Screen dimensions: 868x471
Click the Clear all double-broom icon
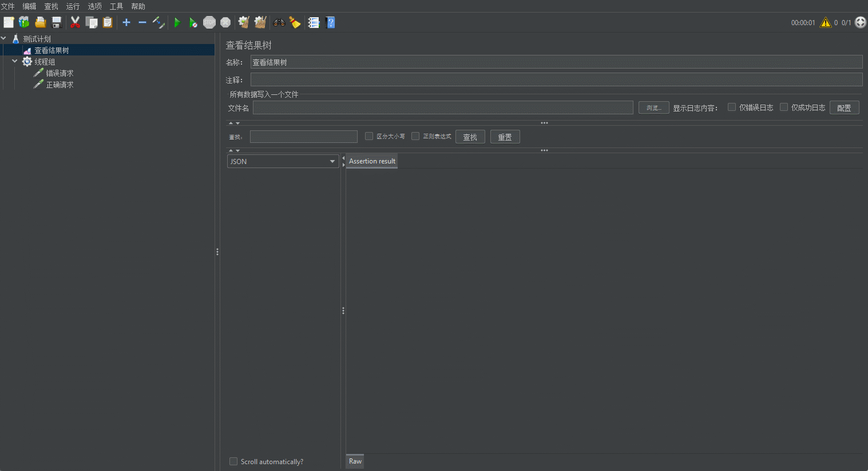coord(260,22)
